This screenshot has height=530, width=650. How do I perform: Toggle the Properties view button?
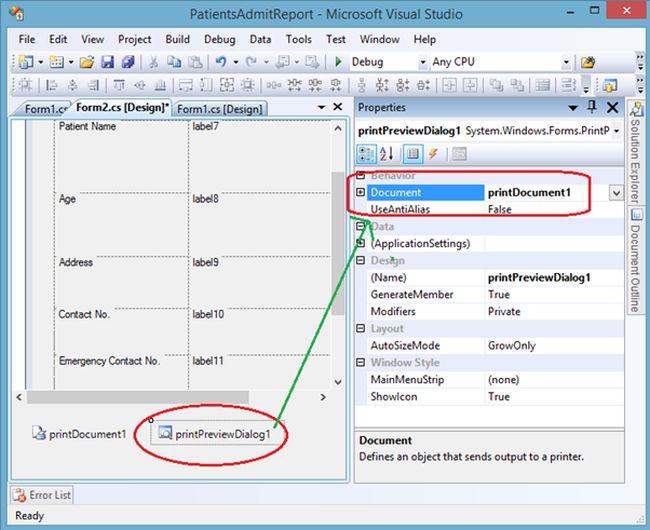pyautogui.click(x=412, y=154)
